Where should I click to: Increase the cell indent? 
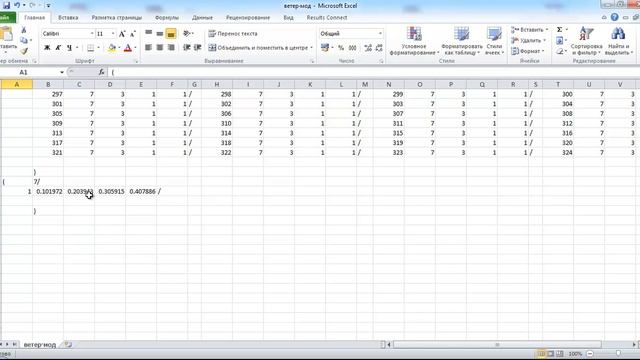(198, 48)
